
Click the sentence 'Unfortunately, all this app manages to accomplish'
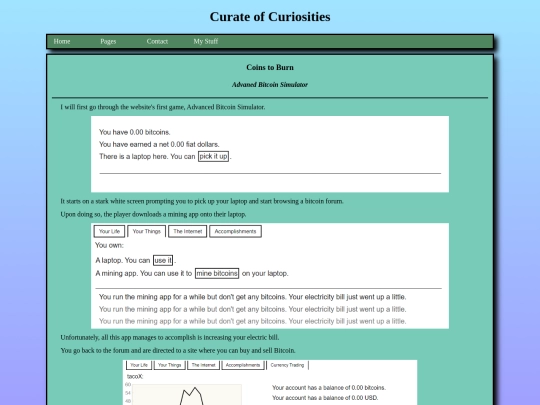click(x=170, y=338)
